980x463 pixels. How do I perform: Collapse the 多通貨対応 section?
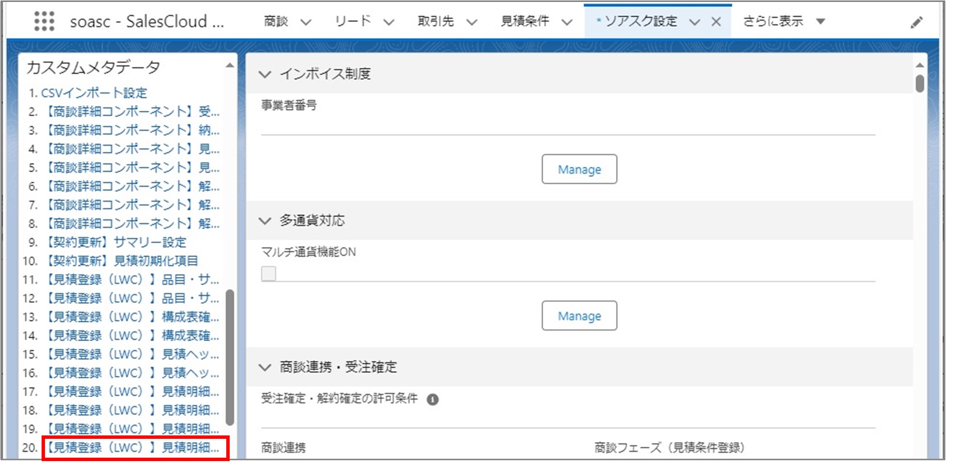pos(265,221)
